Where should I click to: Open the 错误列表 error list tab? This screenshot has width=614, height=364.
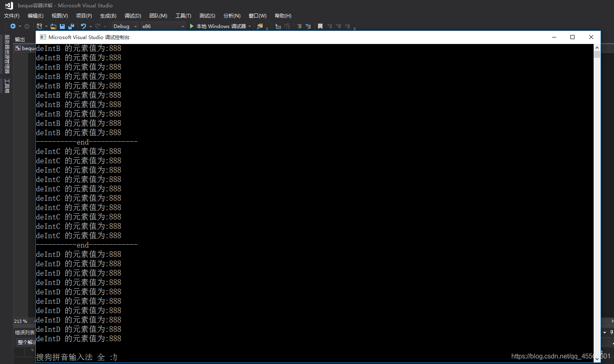tap(25, 333)
